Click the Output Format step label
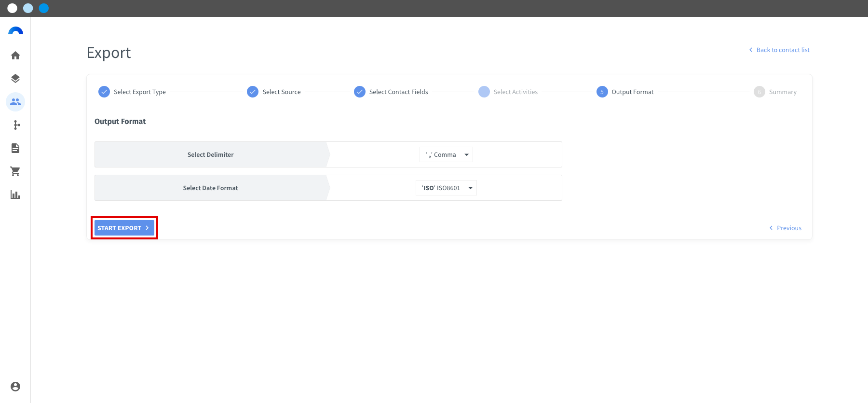The image size is (868, 403). click(x=633, y=92)
